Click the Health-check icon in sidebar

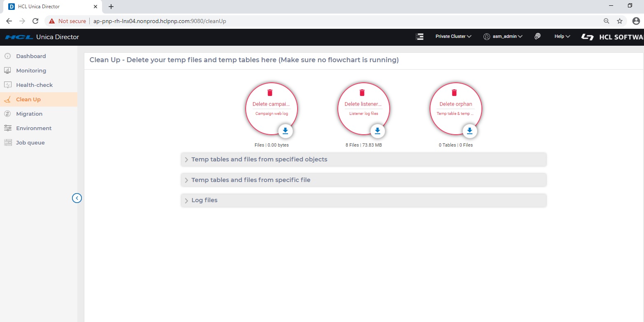click(x=7, y=85)
